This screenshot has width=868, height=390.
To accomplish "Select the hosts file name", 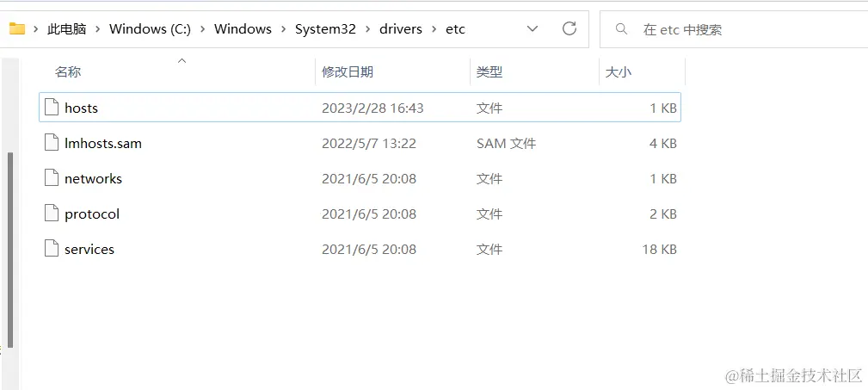I will (82, 108).
